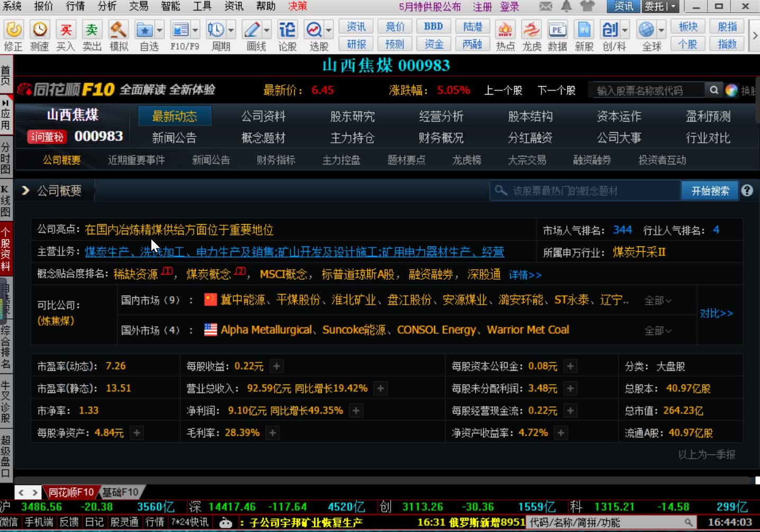Open the 对比>> comparison link
The height and width of the screenshot is (532, 760).
(x=717, y=314)
